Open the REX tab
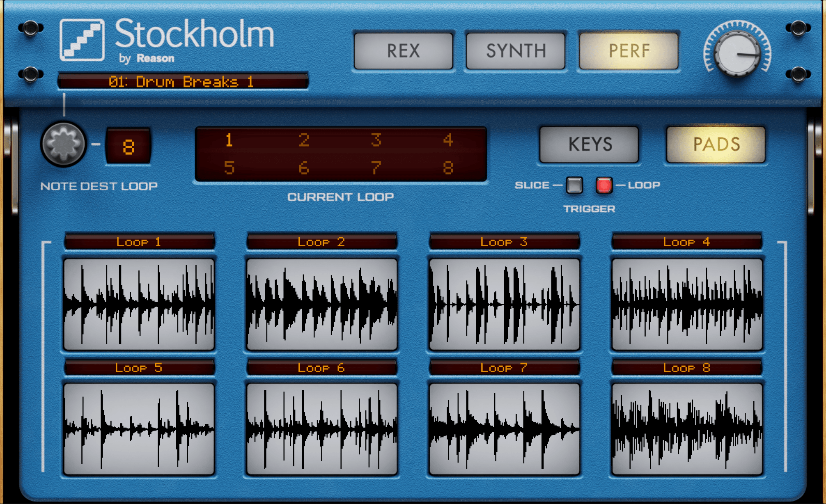 pyautogui.click(x=403, y=51)
